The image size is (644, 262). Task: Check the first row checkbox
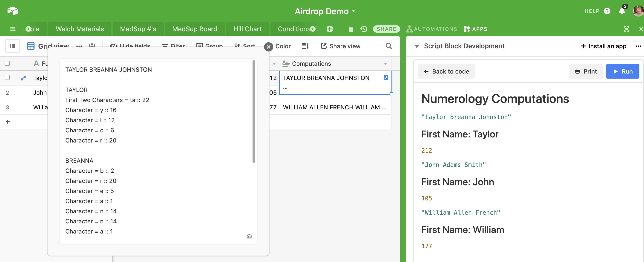coord(7,78)
